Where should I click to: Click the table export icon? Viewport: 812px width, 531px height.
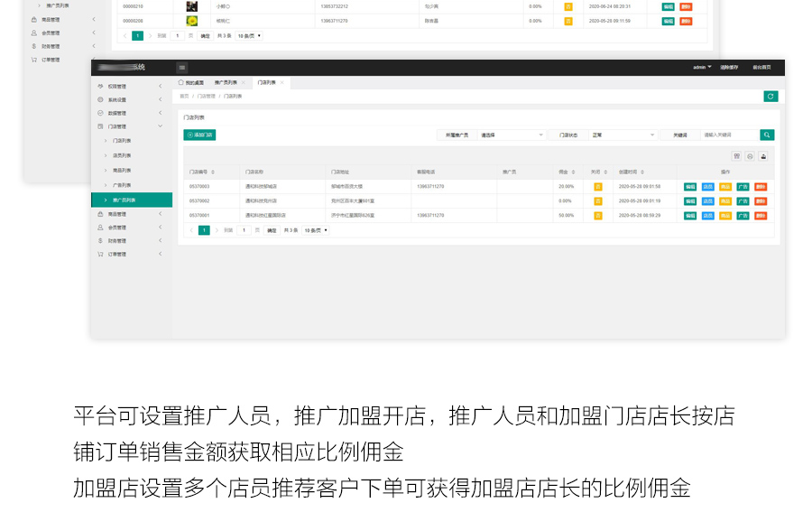(762, 156)
